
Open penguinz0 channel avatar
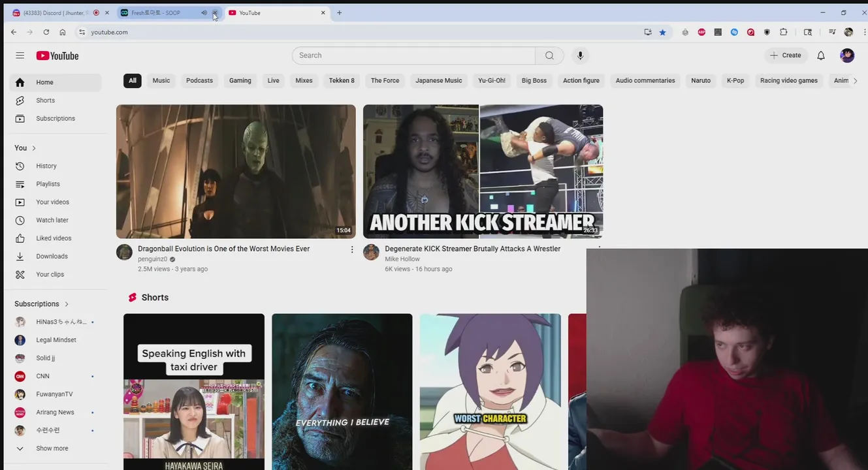[124, 252]
